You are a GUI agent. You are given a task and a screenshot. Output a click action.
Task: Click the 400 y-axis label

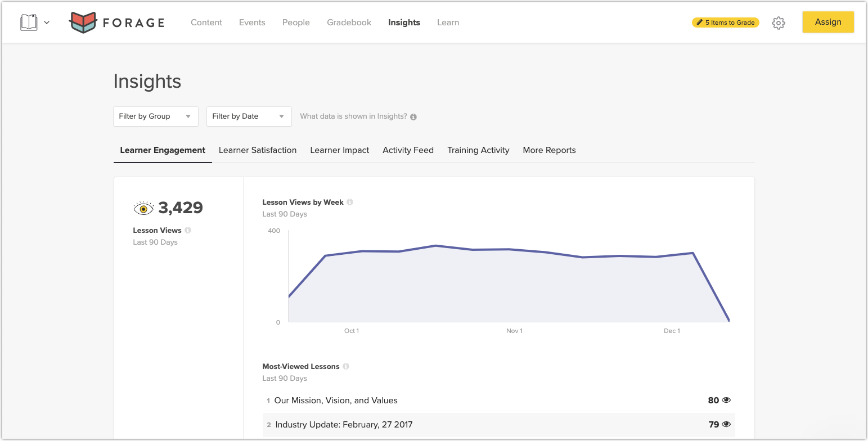pyautogui.click(x=274, y=231)
